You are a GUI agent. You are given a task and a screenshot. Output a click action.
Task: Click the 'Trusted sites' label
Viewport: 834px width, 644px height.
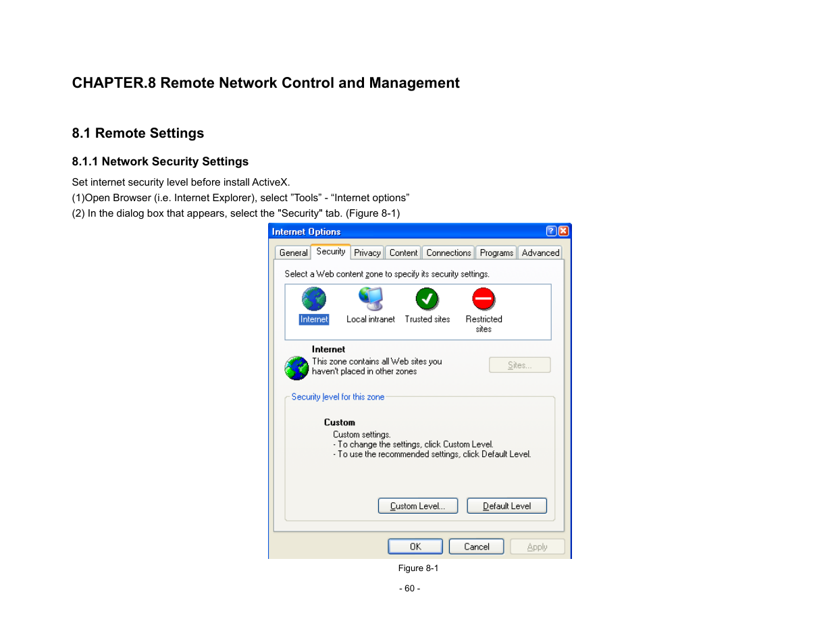(427, 319)
